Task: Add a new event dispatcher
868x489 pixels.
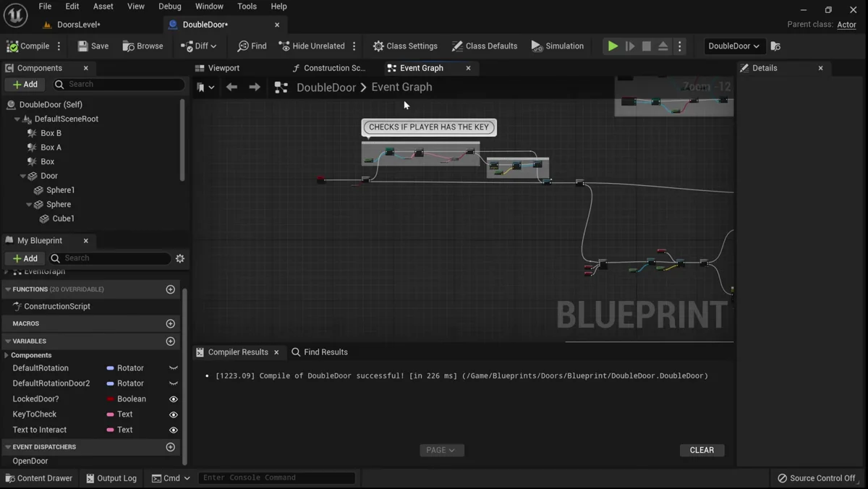Action: 171,447
